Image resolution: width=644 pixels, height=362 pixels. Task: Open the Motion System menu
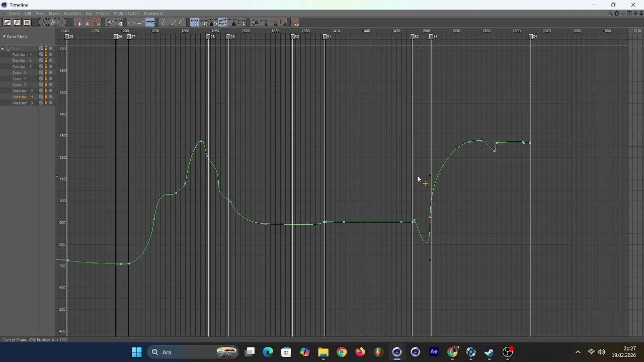pos(127,14)
